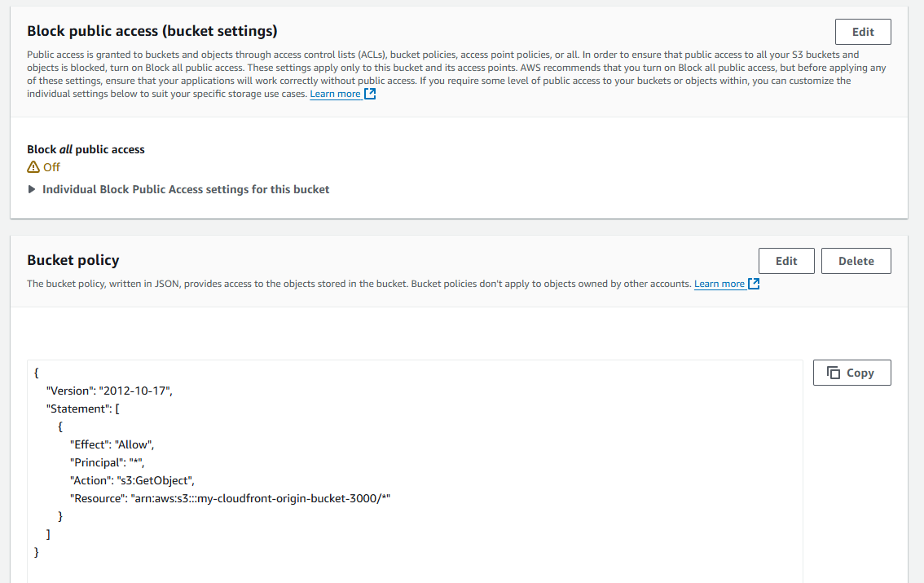
Task: Click the external link icon beside Bucket policy Learn more
Action: click(753, 283)
